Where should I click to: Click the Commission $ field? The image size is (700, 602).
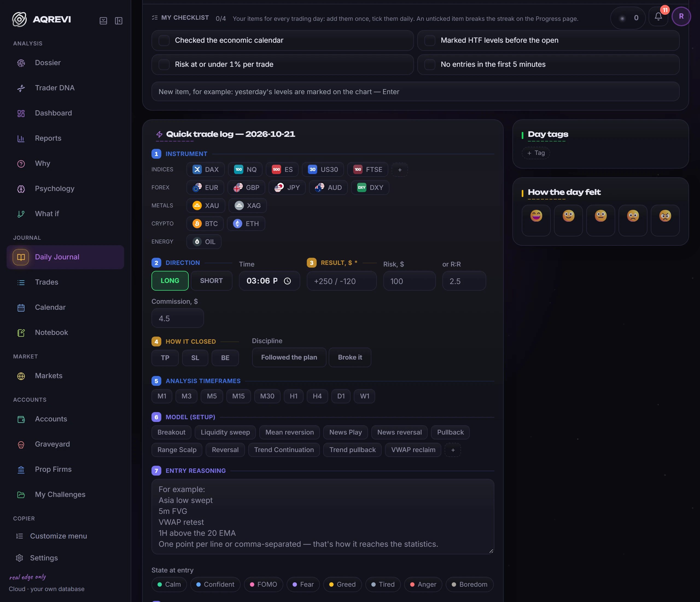(x=177, y=319)
